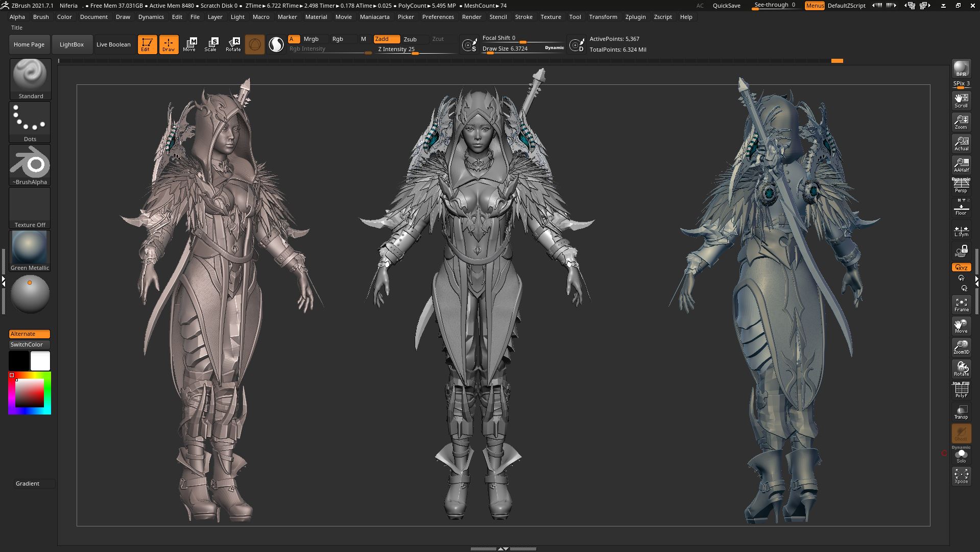This screenshot has width=980, height=552.
Task: Toggle Ghost transparency mode
Action: coord(961,433)
